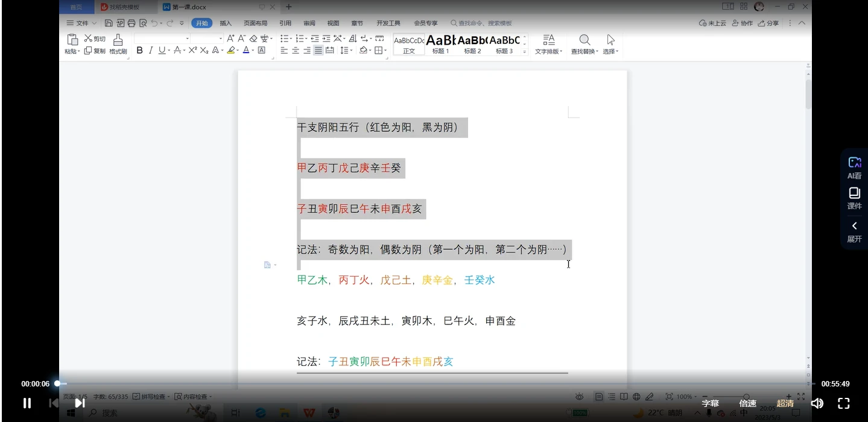
Task: Skip to the next video
Action: (80, 403)
